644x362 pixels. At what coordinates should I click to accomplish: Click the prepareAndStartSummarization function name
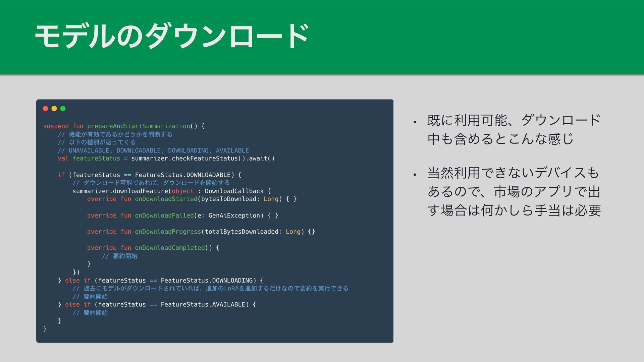point(139,126)
